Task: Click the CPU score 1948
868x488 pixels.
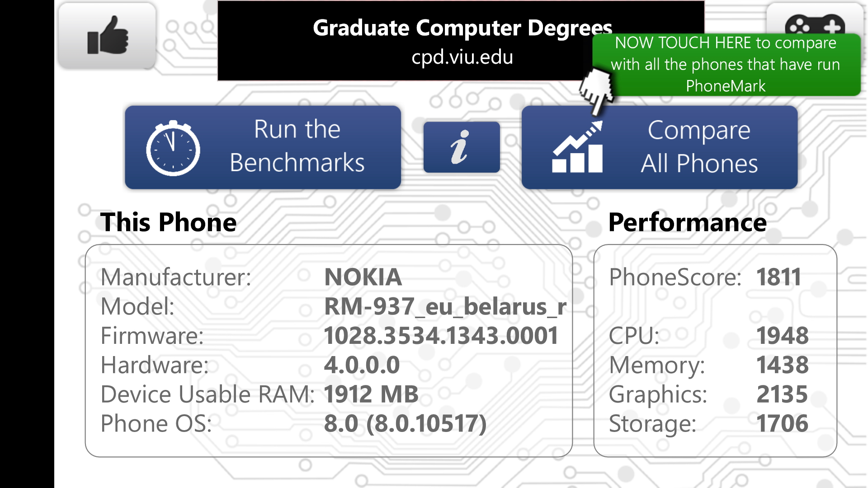Action: (783, 336)
